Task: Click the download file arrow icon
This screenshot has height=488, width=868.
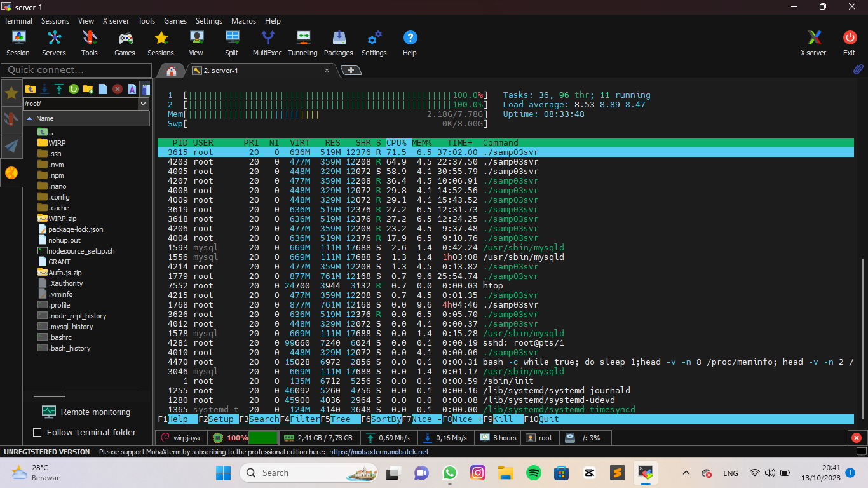Action: (x=44, y=89)
